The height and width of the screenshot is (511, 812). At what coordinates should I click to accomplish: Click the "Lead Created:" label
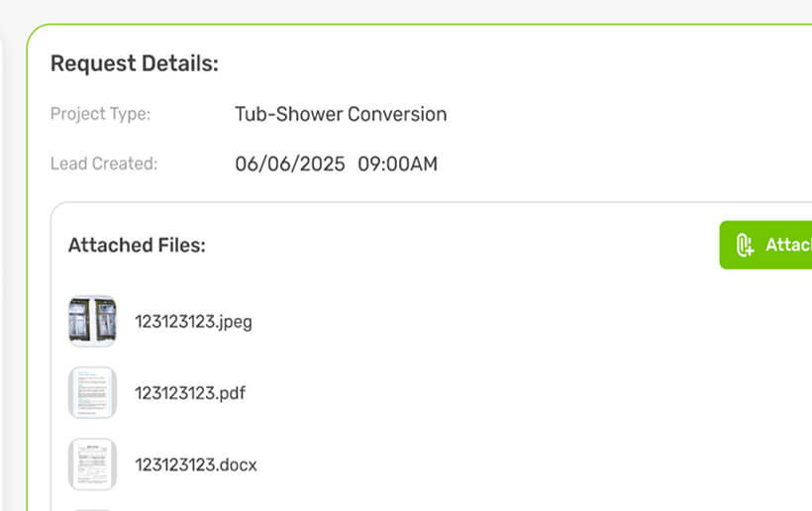coord(104,163)
